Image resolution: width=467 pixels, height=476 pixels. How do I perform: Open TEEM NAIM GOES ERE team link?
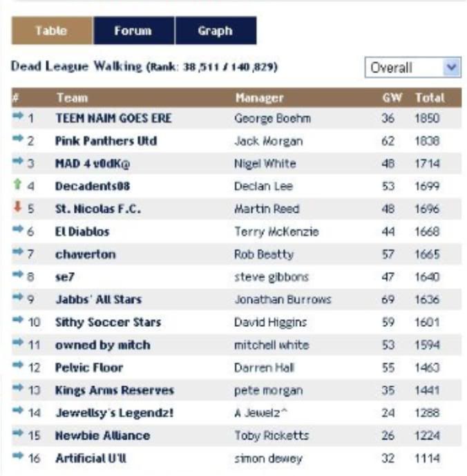113,118
